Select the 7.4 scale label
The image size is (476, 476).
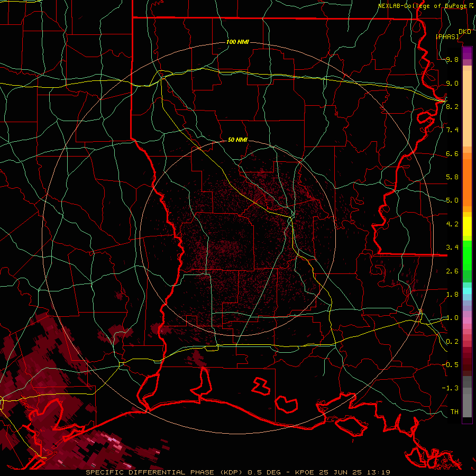[452, 130]
